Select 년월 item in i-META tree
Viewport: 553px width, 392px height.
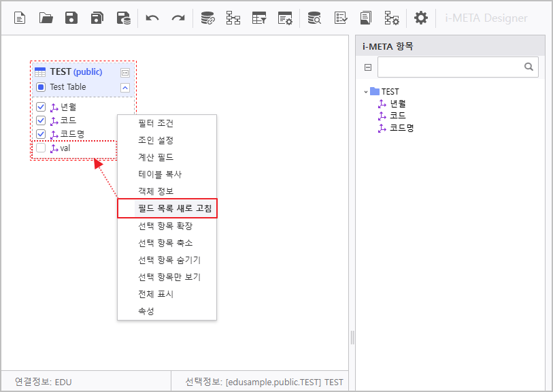tap(398, 103)
